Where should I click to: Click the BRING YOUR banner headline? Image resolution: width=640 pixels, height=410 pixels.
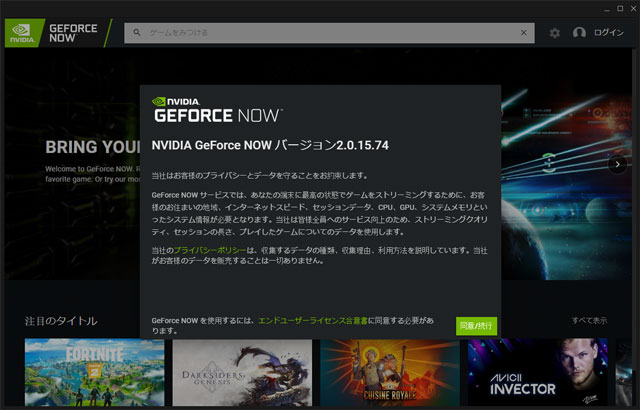(x=93, y=147)
